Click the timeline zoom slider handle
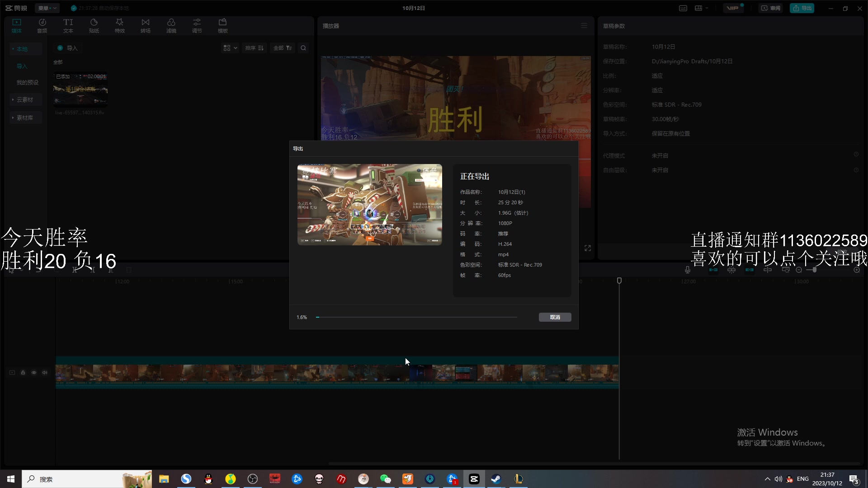Viewport: 868px width, 488px height. pos(815,270)
